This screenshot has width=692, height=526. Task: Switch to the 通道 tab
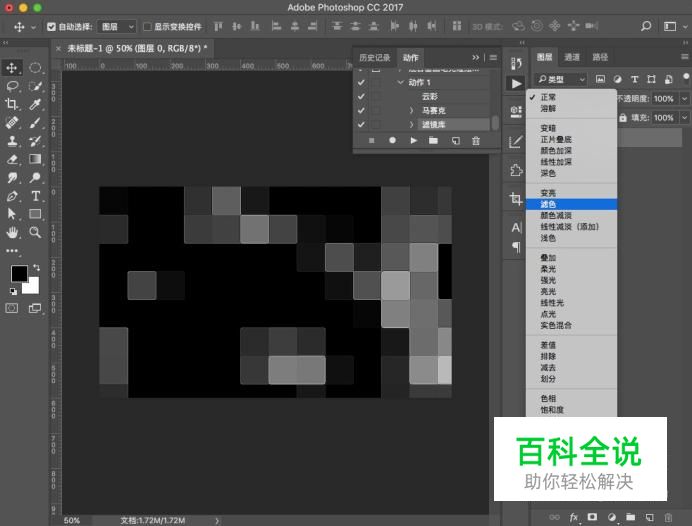(572, 57)
